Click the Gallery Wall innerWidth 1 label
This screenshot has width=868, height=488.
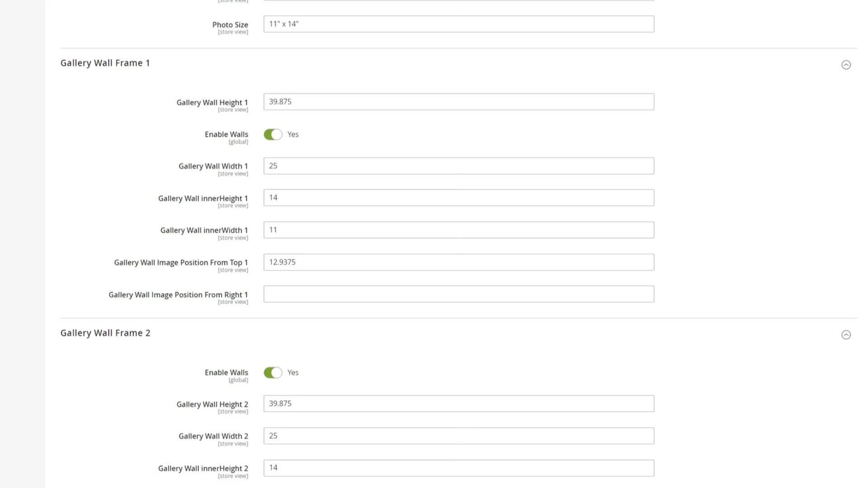(204, 230)
